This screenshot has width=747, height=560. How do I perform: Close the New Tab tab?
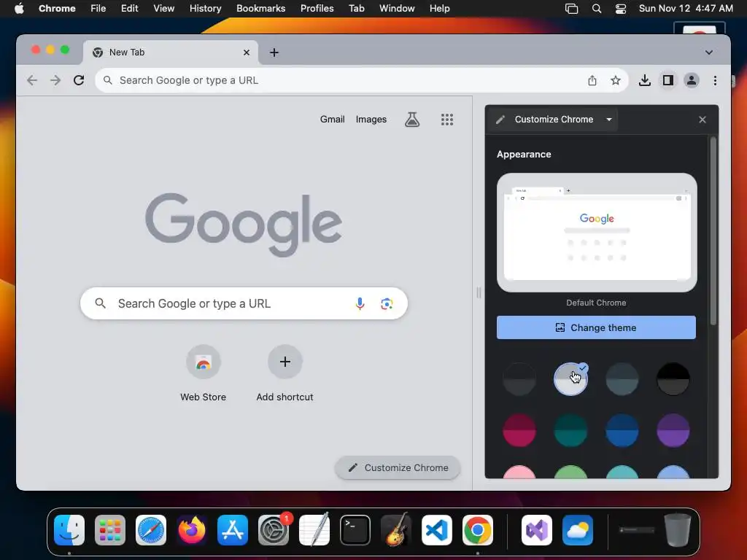click(247, 52)
